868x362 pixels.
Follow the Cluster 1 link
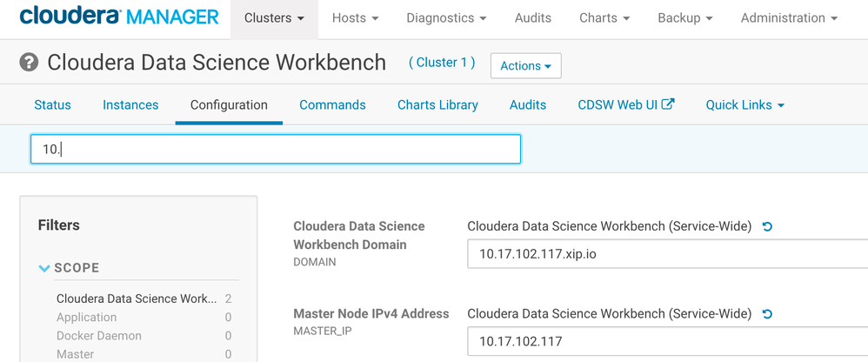[x=442, y=63]
